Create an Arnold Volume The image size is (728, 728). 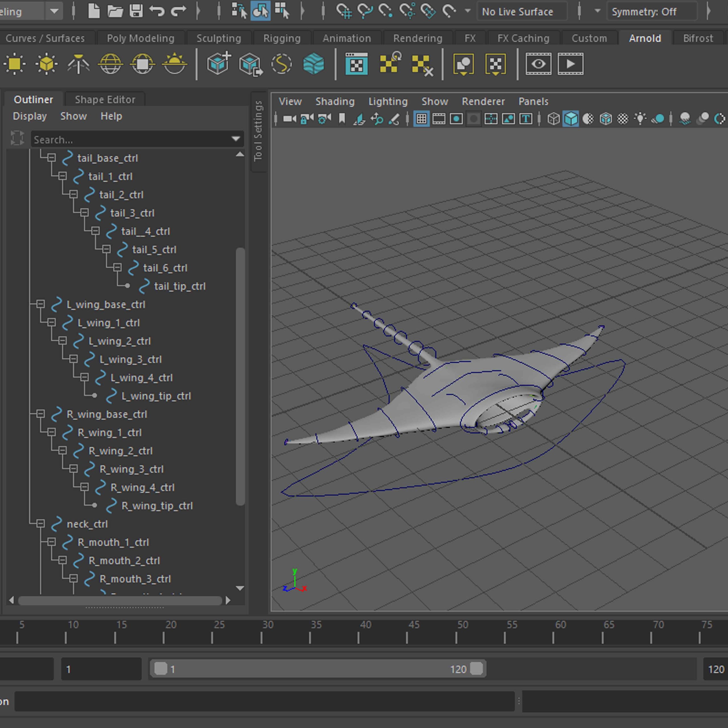[313, 64]
